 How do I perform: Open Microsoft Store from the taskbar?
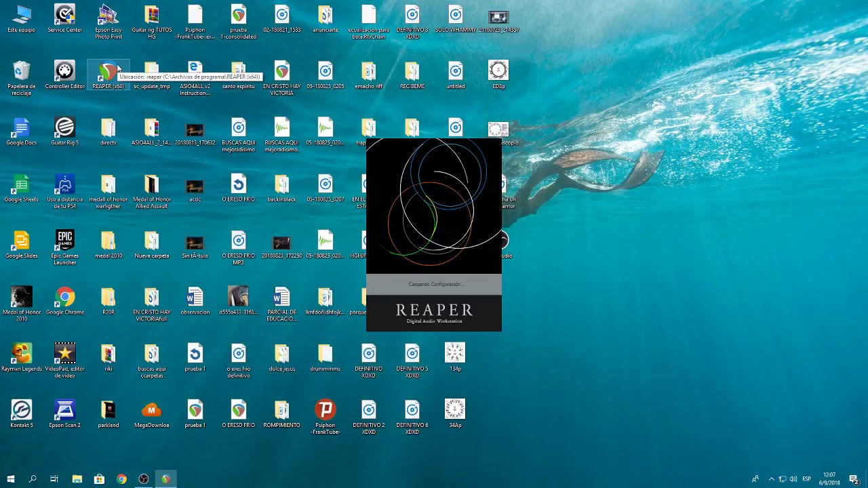pos(99,479)
